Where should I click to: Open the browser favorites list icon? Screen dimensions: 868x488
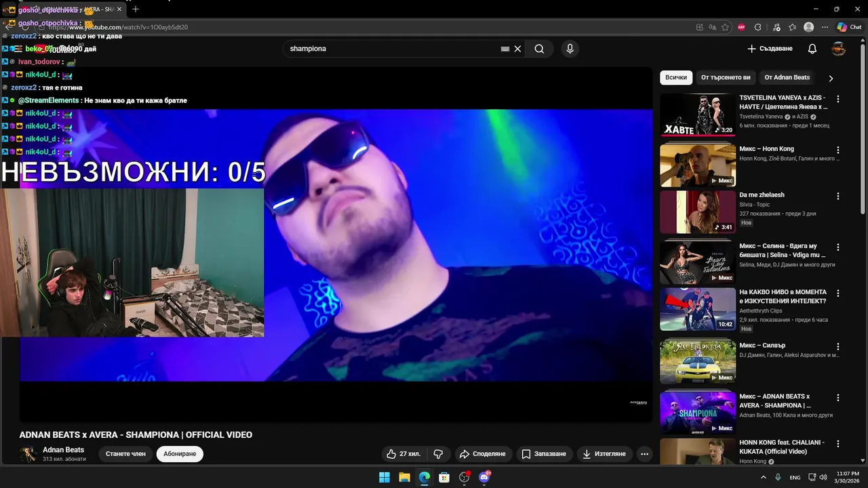coord(793,27)
